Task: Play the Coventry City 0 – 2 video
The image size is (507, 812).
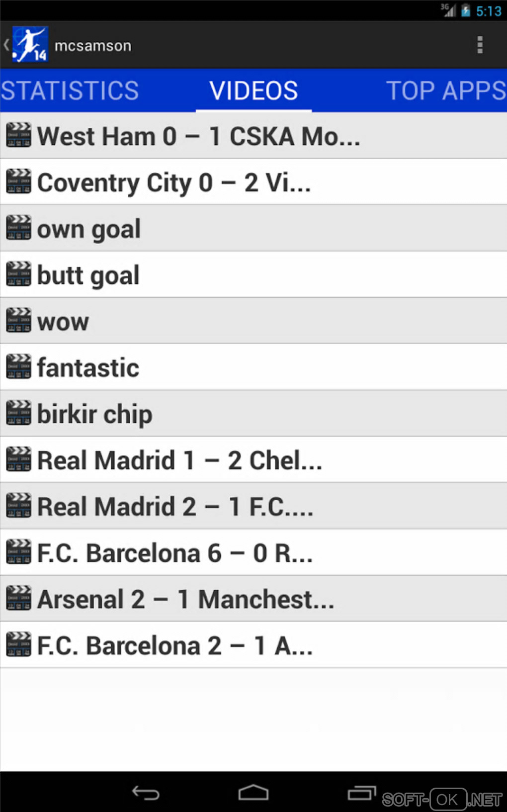Action: [x=174, y=182]
